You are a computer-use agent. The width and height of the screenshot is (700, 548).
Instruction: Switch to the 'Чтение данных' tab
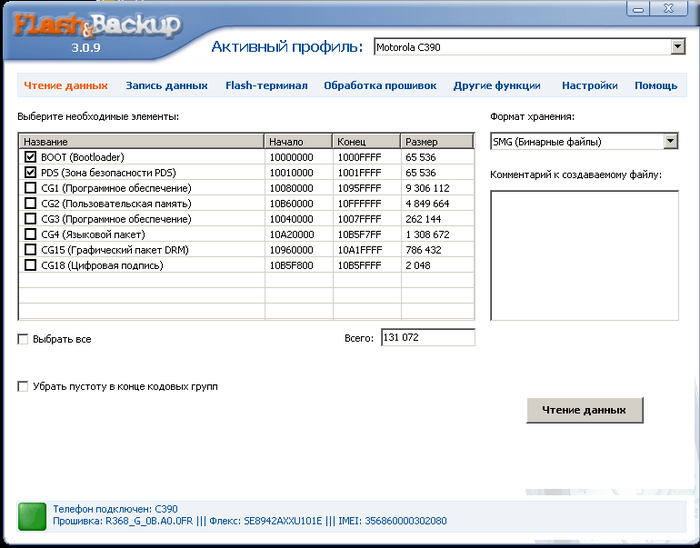pos(66,85)
